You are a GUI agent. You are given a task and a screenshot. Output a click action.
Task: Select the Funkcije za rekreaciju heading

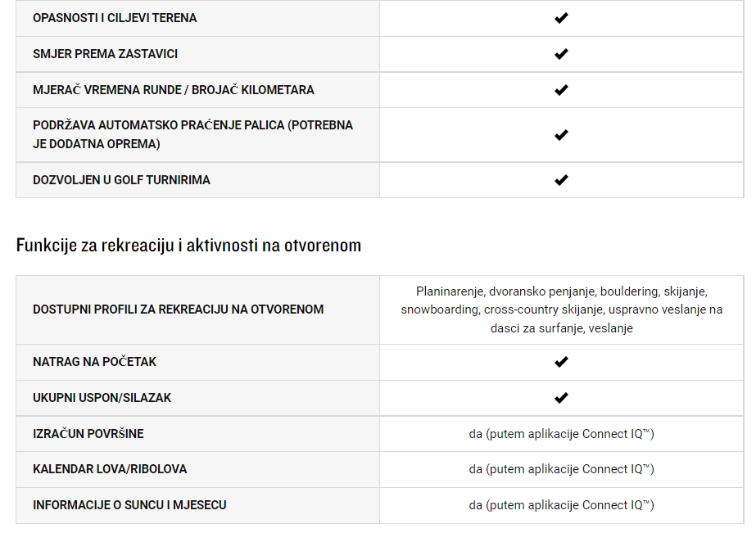(188, 246)
